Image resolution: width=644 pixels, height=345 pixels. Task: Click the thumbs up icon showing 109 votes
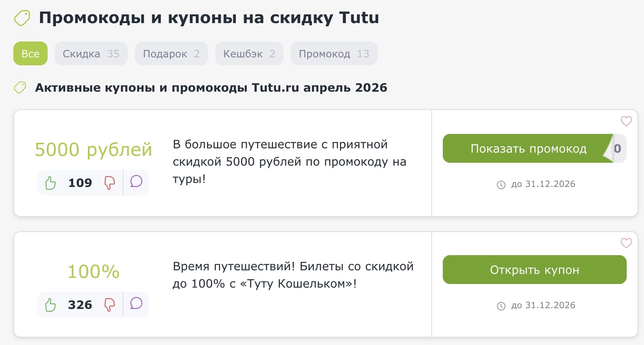(x=51, y=183)
